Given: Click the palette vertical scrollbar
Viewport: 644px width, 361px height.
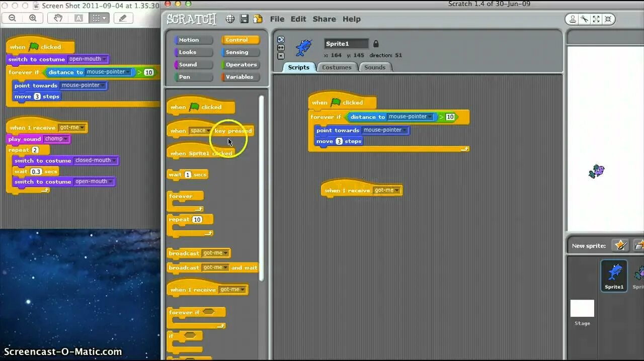Looking at the screenshot, I should coord(262,189).
